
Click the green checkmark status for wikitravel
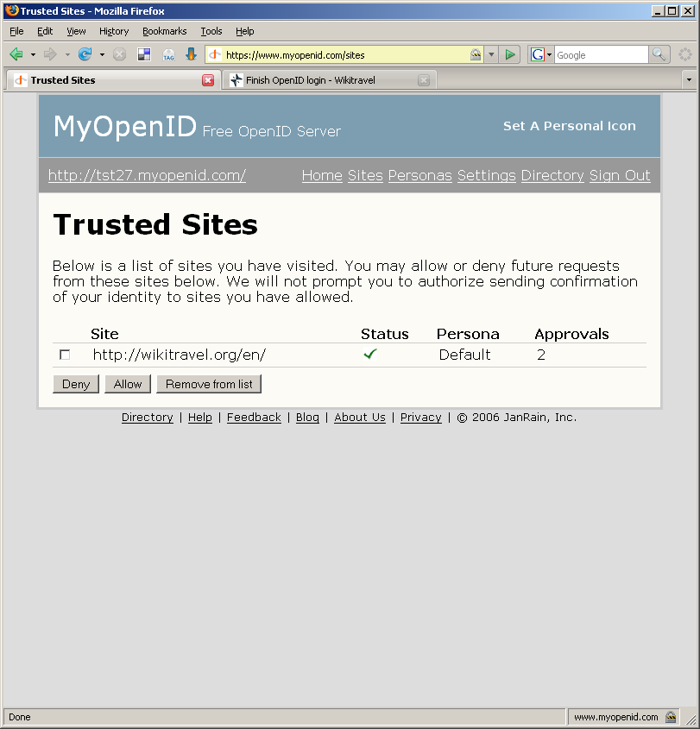point(370,355)
